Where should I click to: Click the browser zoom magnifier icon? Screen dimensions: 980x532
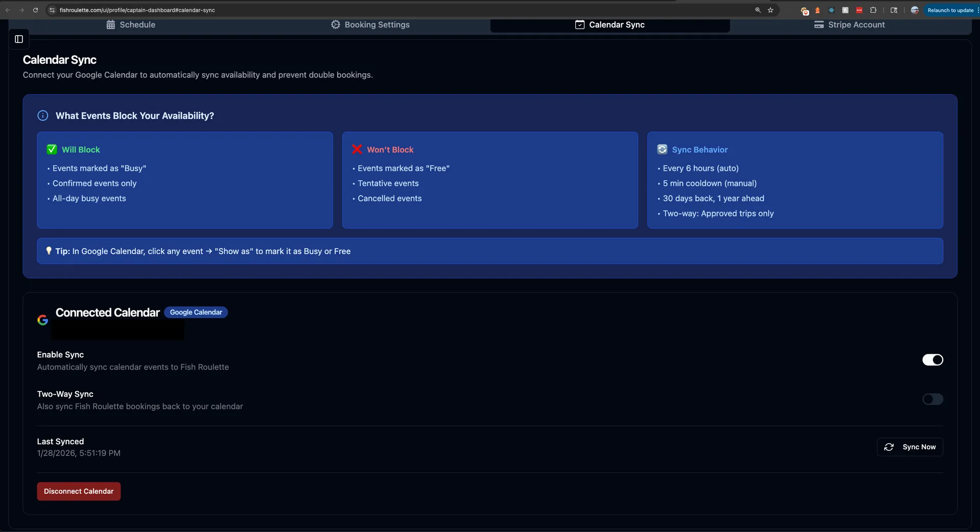tap(758, 10)
